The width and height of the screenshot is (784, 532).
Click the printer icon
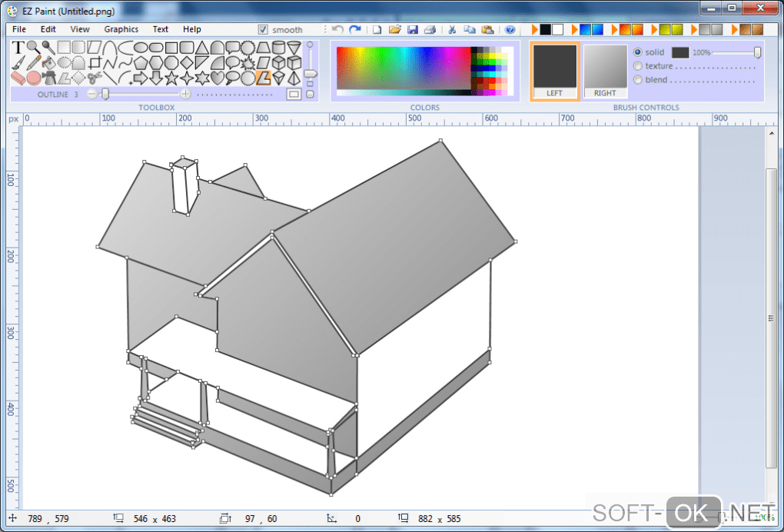[x=430, y=29]
